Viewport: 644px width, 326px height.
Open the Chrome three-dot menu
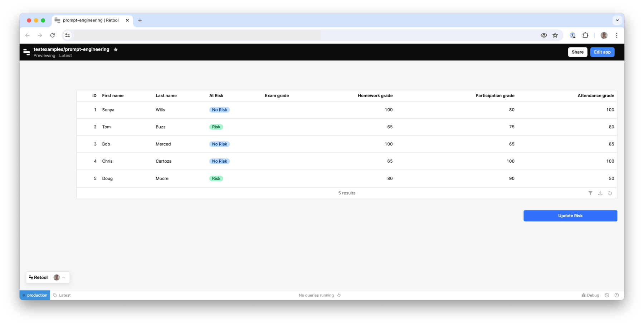point(617,35)
